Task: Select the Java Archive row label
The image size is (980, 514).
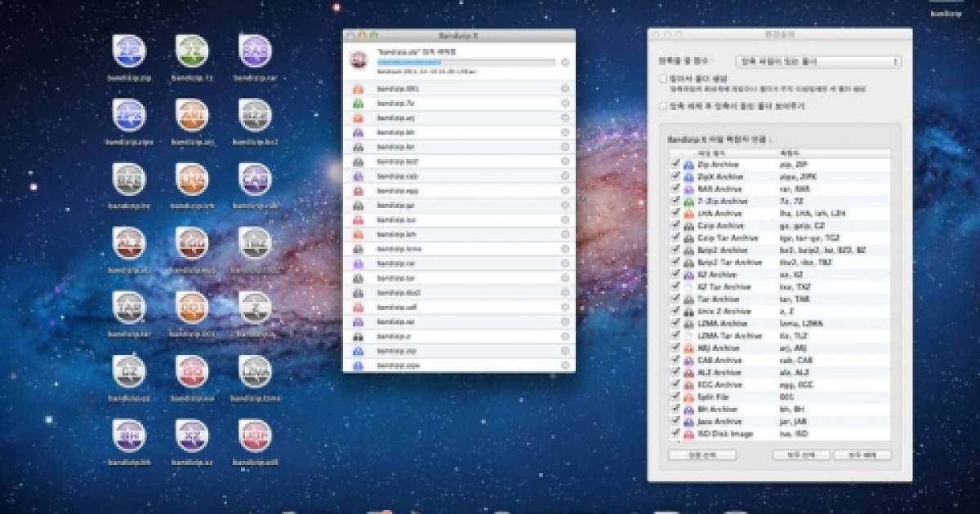Action: [719, 421]
